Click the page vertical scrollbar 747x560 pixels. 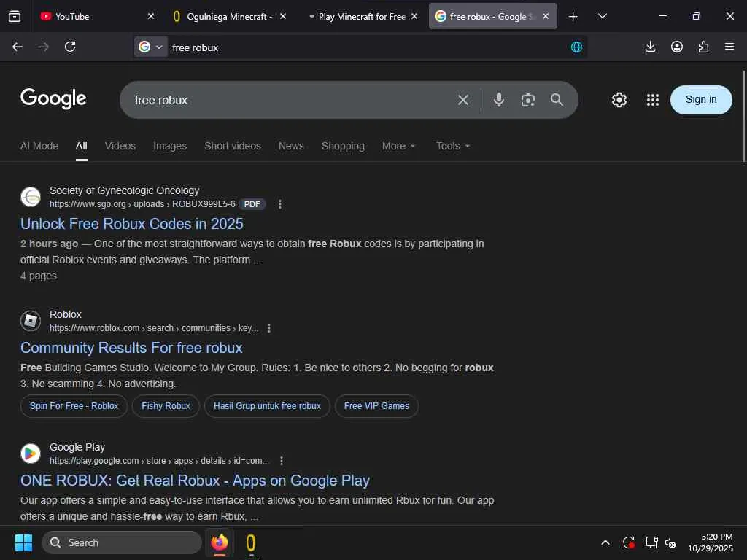[743, 117]
